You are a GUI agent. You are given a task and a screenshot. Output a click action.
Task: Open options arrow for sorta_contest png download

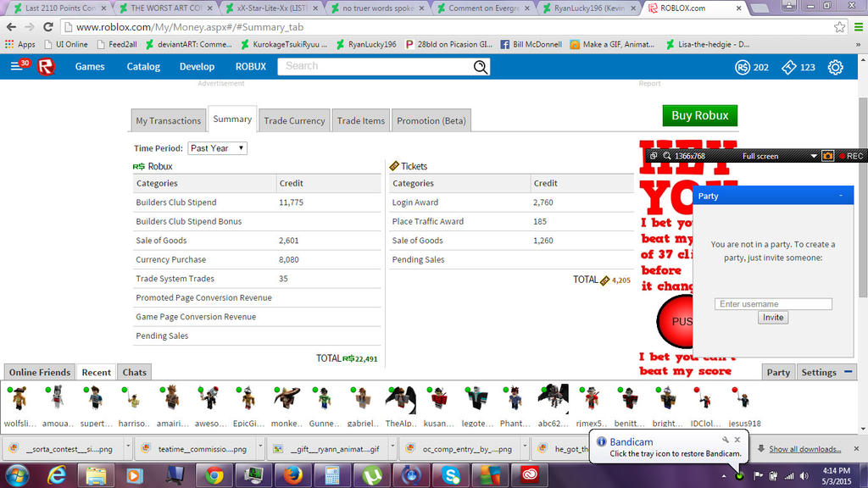pos(128,446)
